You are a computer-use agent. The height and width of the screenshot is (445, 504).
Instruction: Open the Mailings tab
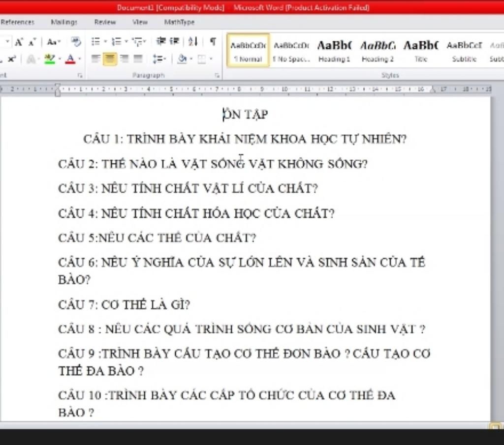coord(64,22)
